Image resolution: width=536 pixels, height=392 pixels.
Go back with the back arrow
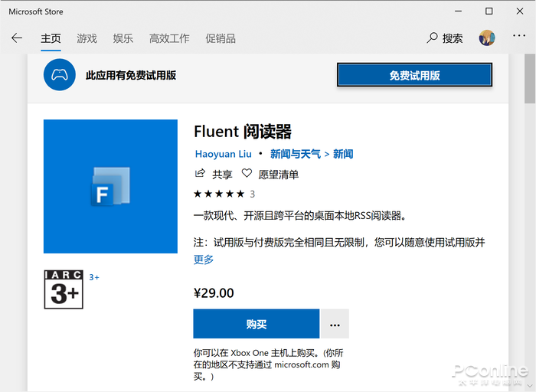[x=17, y=38]
